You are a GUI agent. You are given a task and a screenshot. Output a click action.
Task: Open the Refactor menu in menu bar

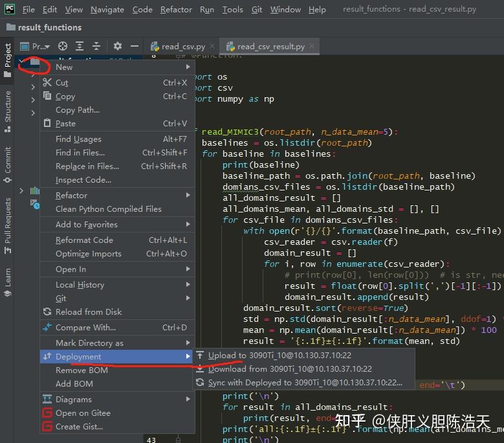point(176,10)
